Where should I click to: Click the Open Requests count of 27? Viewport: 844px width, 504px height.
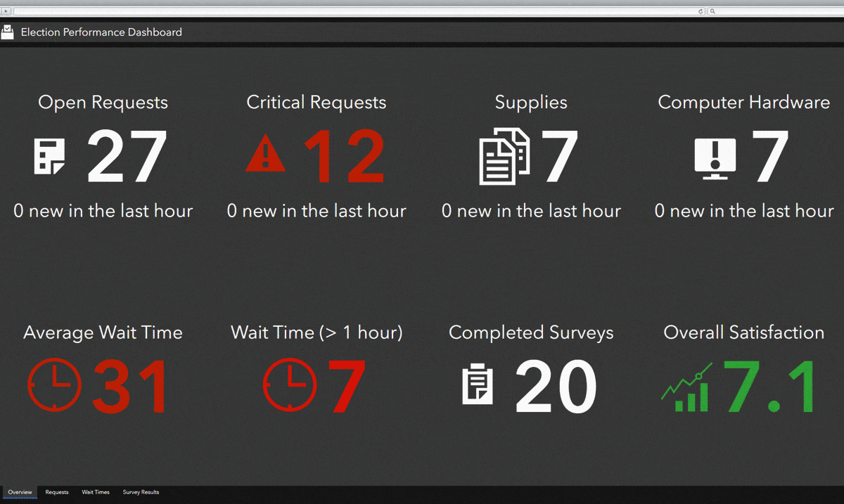coord(125,156)
